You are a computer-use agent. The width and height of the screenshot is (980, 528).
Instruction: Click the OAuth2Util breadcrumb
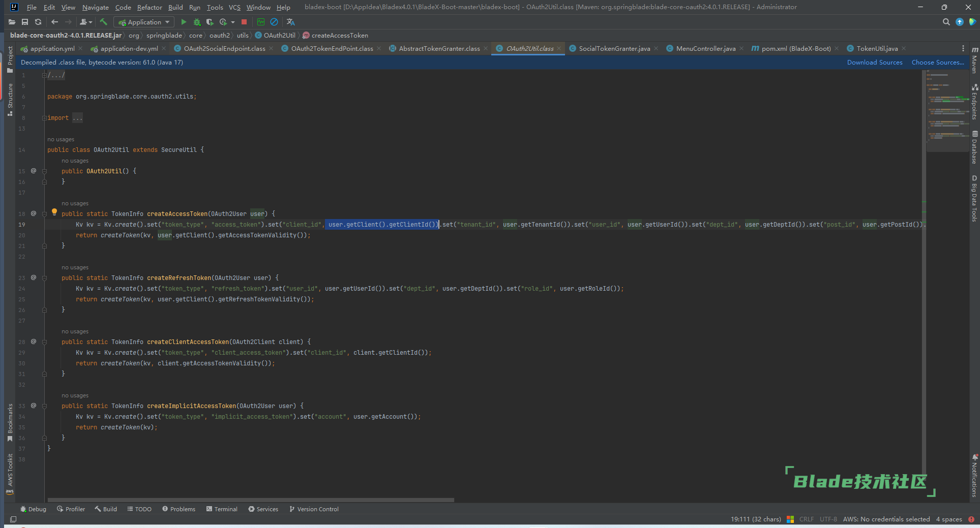tap(275, 35)
